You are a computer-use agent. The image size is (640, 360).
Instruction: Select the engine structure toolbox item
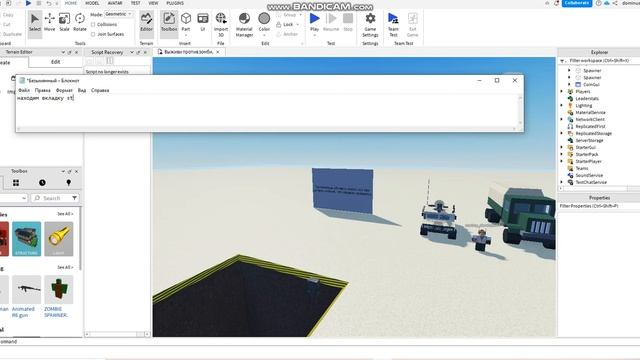27,239
